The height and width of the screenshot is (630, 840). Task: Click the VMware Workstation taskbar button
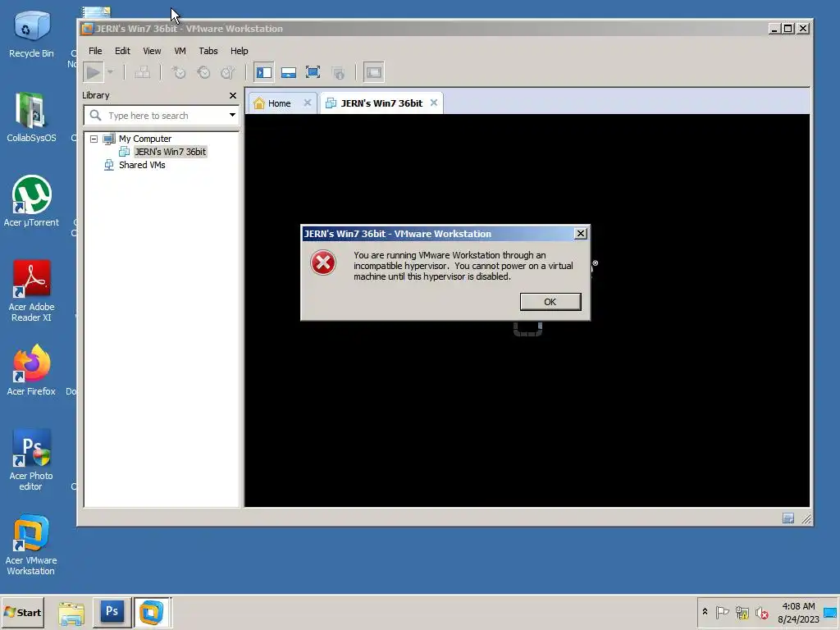coord(152,612)
